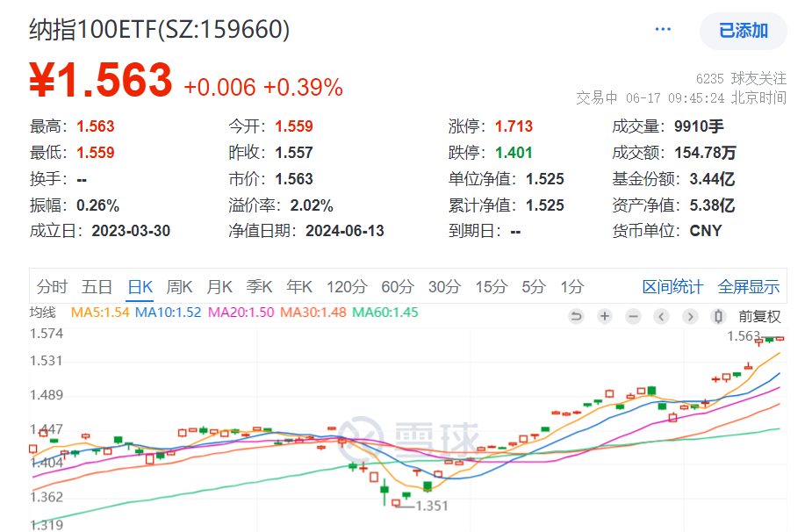Viewport: 812px width, 532px height.
Task: Pan the chart left with the left arrow icon
Action: click(x=661, y=317)
